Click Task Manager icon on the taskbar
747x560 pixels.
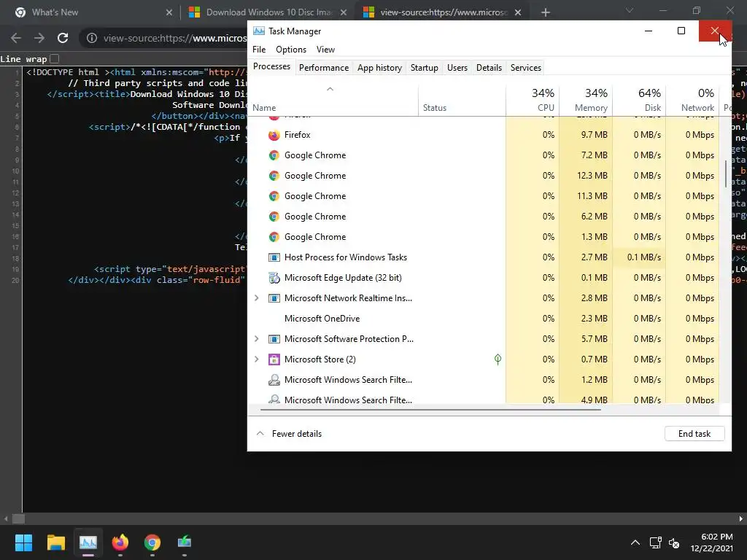(x=88, y=542)
